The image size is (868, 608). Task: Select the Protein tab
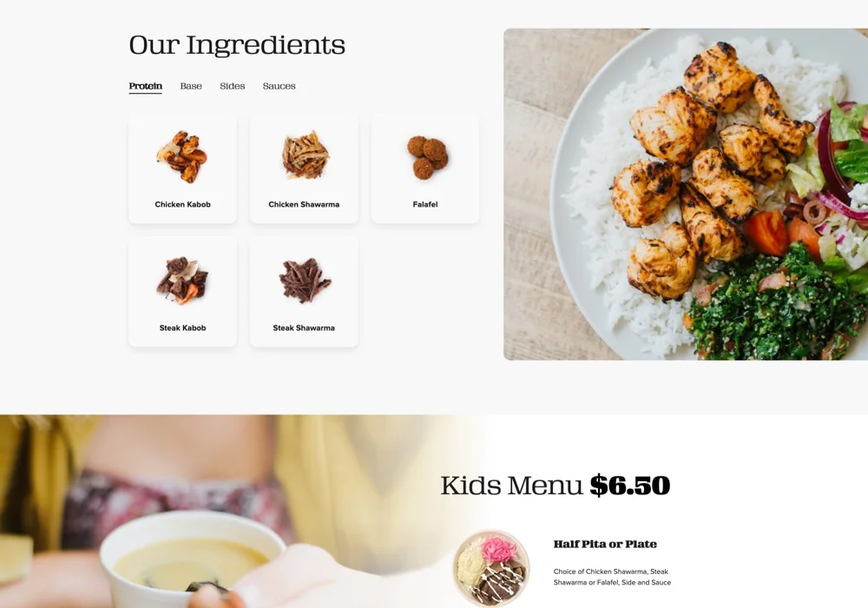click(x=146, y=86)
